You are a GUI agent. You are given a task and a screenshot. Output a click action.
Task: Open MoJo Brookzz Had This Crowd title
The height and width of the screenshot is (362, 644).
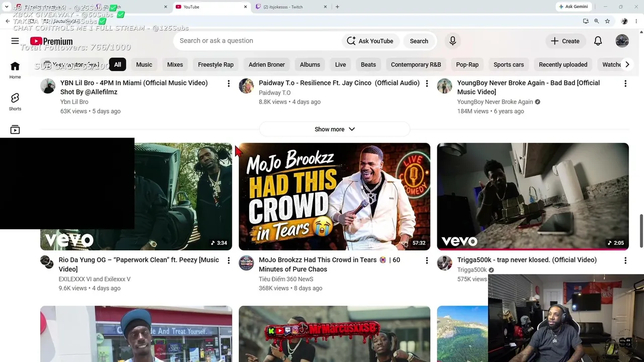click(x=330, y=264)
